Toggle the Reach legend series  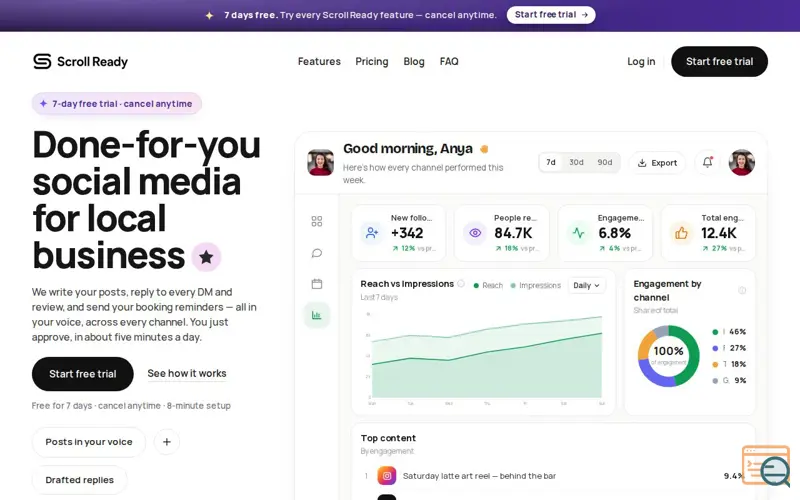click(x=488, y=285)
